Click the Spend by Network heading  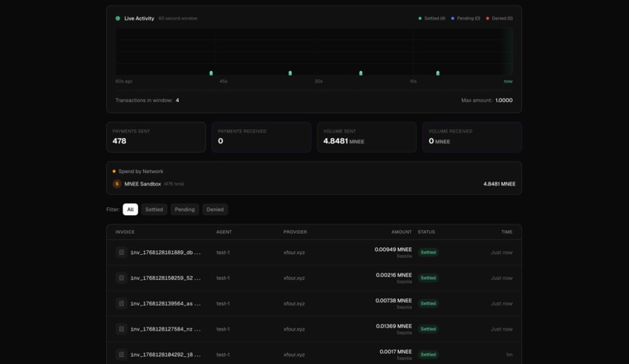(x=140, y=171)
